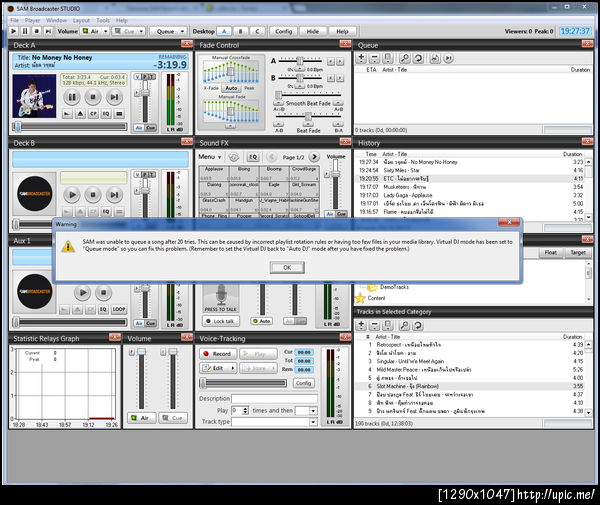The image size is (600, 505).
Task: Remove track in Tracks in Selected Category
Action: [x=374, y=325]
